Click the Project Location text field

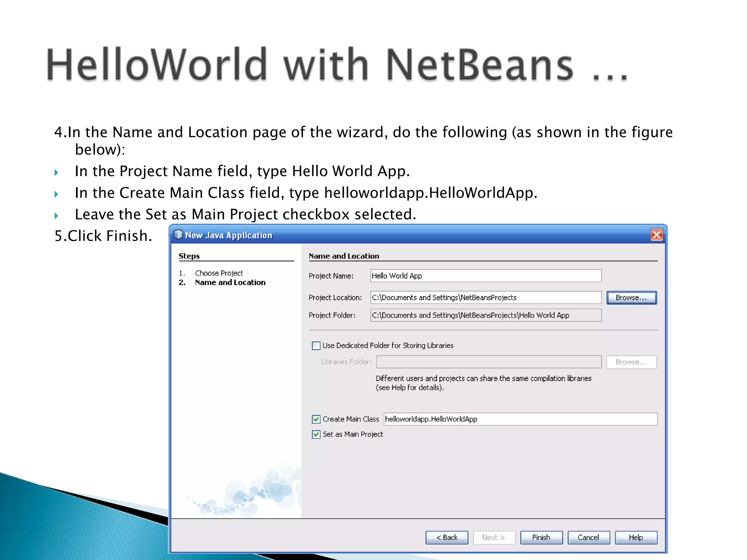point(486,297)
